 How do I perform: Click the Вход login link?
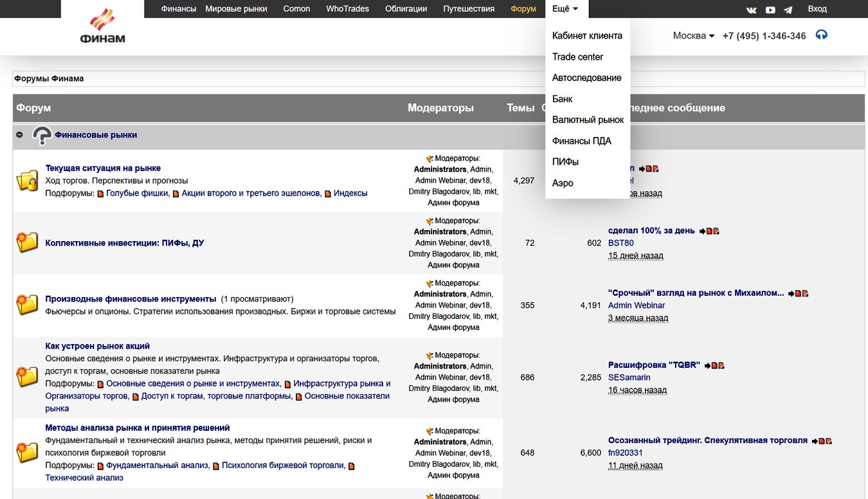pyautogui.click(x=817, y=9)
